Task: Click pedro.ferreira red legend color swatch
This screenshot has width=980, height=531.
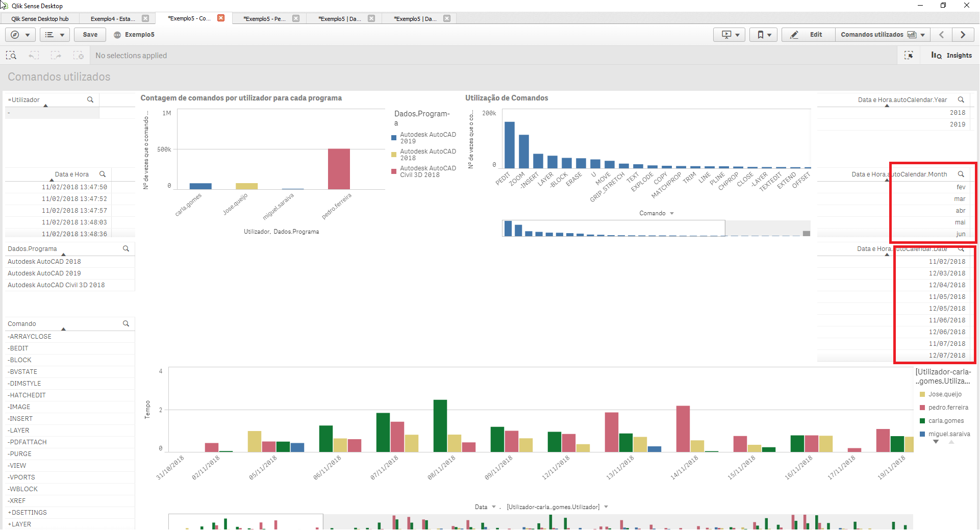Action: 922,408
